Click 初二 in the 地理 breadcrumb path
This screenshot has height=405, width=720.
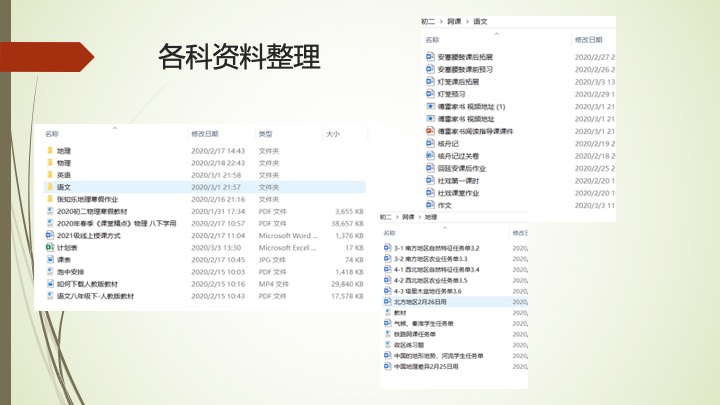[x=385, y=217]
